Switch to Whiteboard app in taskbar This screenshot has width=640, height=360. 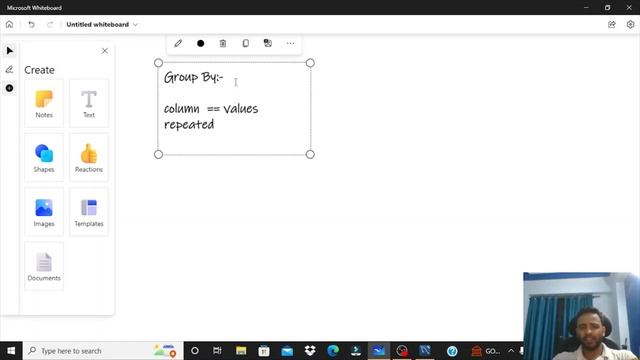378,351
